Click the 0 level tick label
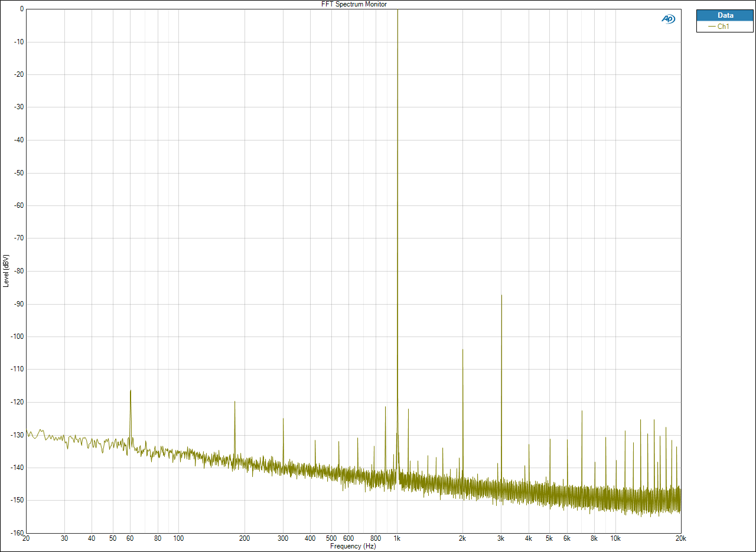Screen dimensions: 756x552 click(22, 9)
